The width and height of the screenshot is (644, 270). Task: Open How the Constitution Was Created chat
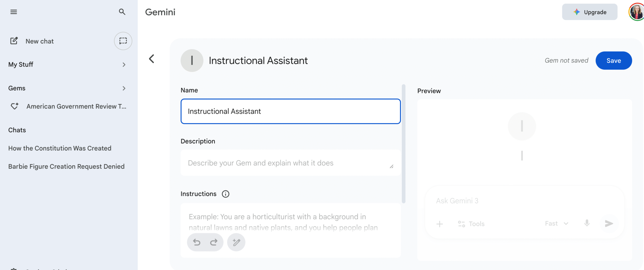[x=60, y=148]
